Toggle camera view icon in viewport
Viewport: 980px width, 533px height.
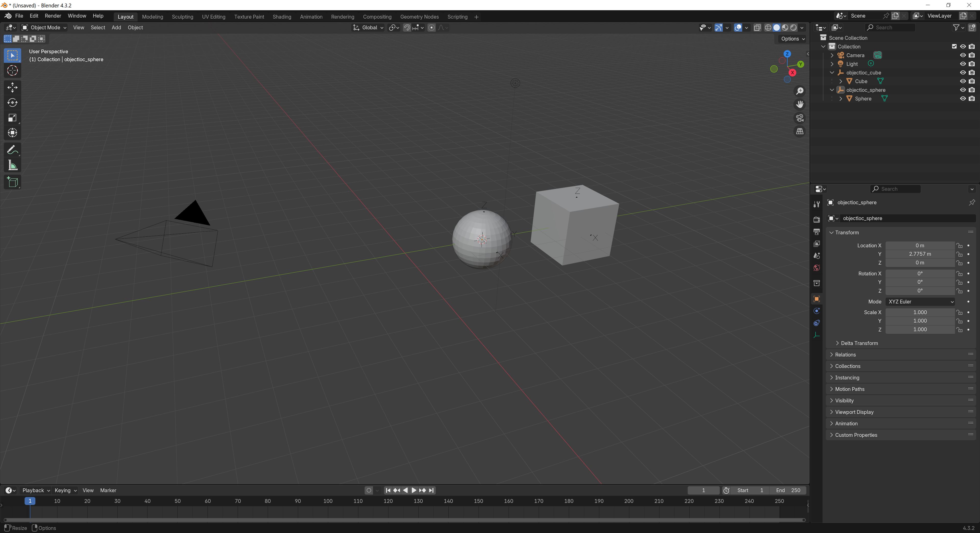click(800, 118)
